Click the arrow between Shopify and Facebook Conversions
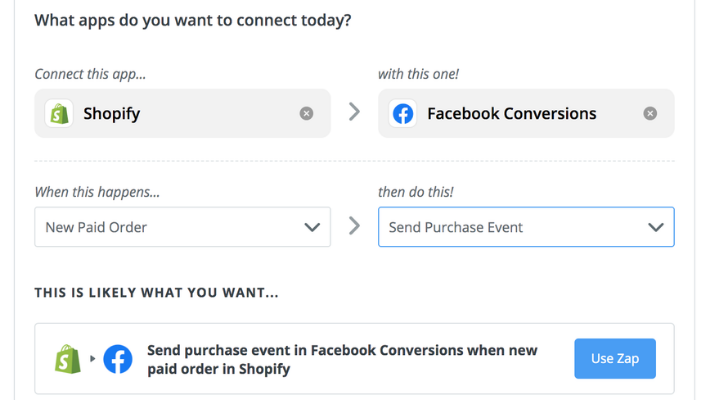This screenshot has width=710, height=400. tap(354, 113)
